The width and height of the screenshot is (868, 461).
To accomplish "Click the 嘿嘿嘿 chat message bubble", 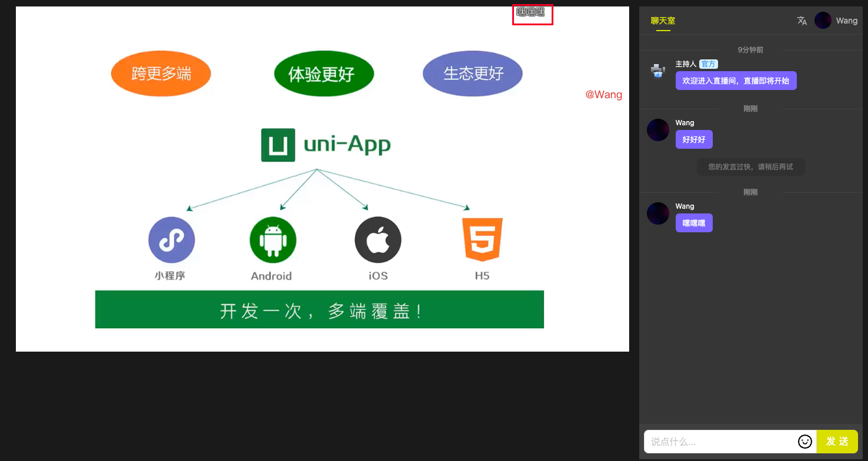I will click(x=694, y=223).
